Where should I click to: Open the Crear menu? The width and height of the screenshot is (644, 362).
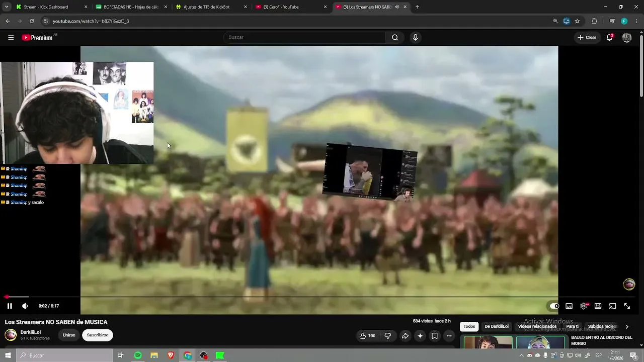[x=587, y=37]
